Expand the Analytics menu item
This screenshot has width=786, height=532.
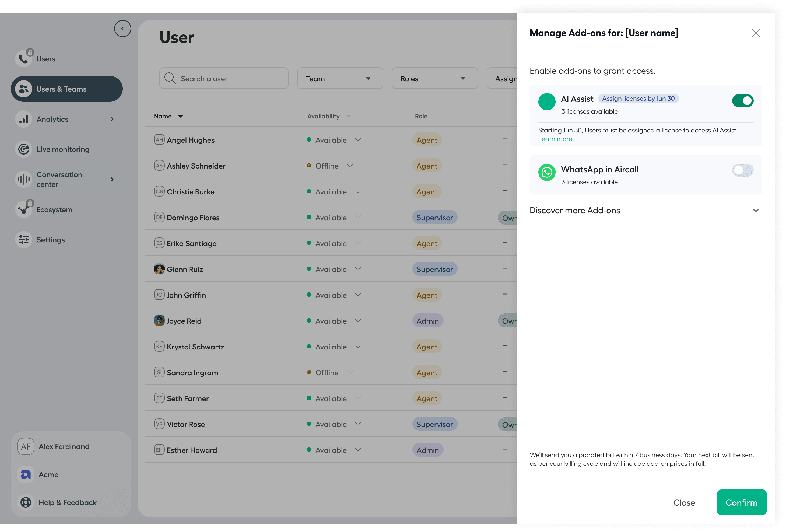(112, 119)
